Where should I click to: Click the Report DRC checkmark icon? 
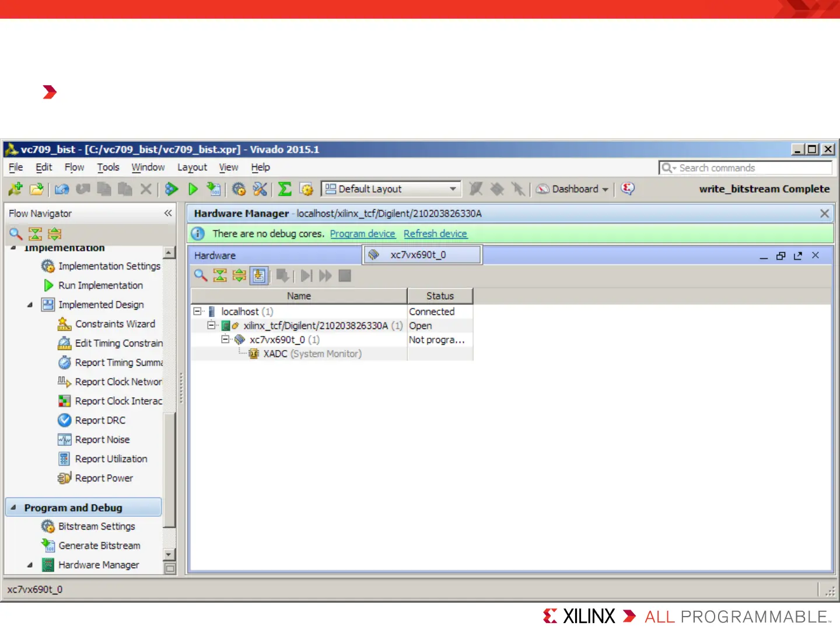tap(64, 420)
